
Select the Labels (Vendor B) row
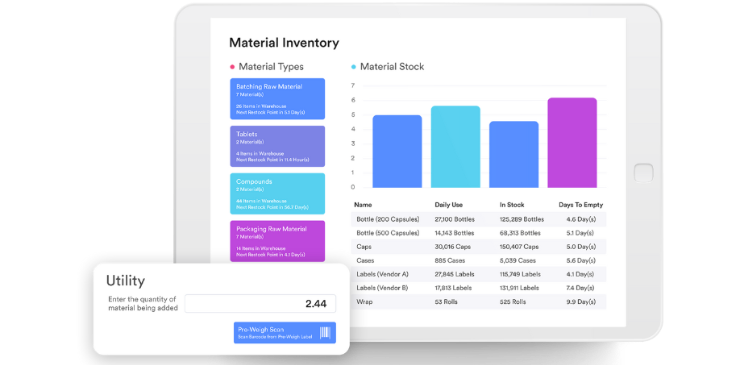point(479,288)
